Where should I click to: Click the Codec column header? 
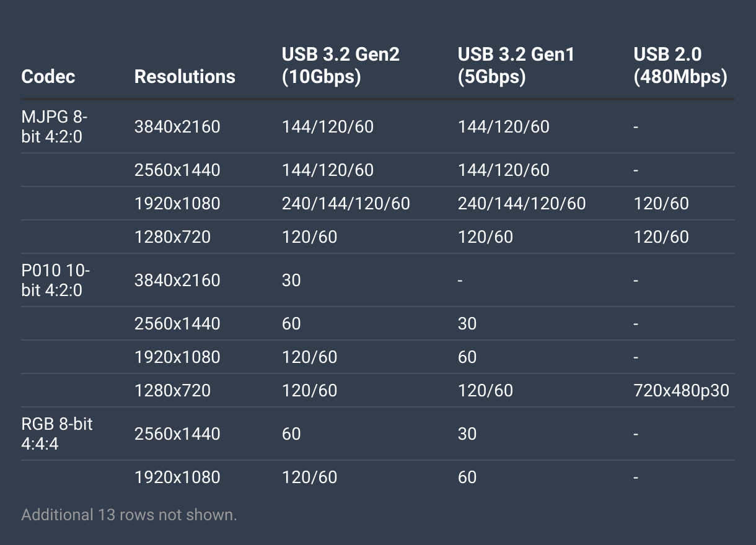pyautogui.click(x=48, y=76)
